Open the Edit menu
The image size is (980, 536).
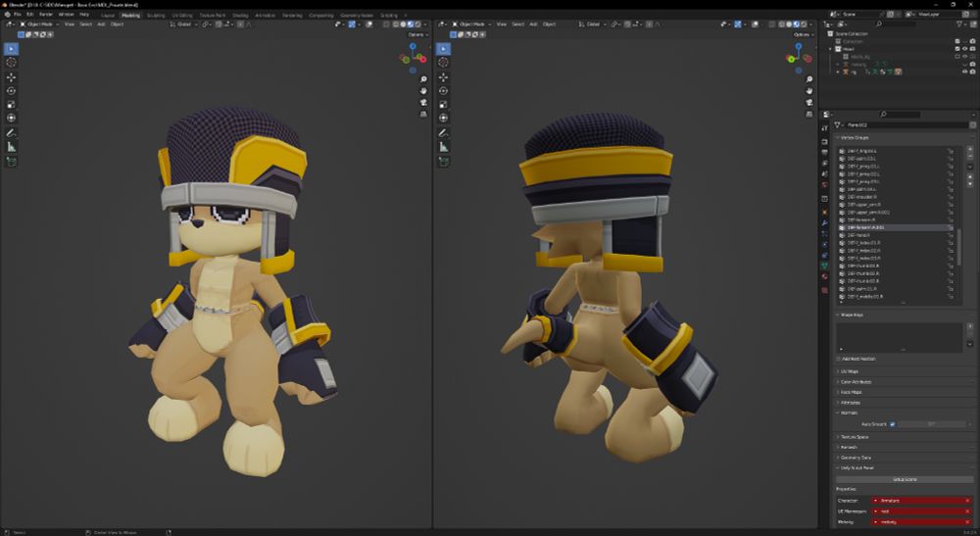[x=30, y=15]
